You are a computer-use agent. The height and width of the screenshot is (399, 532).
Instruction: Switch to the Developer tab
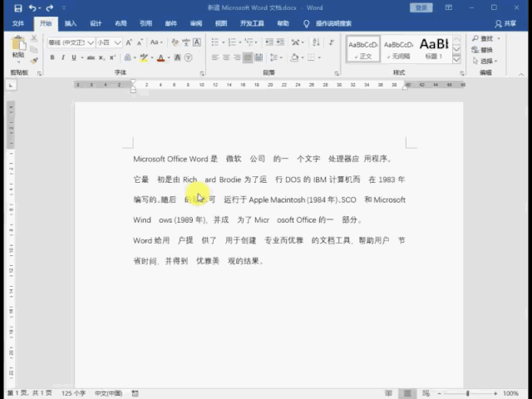pyautogui.click(x=252, y=23)
